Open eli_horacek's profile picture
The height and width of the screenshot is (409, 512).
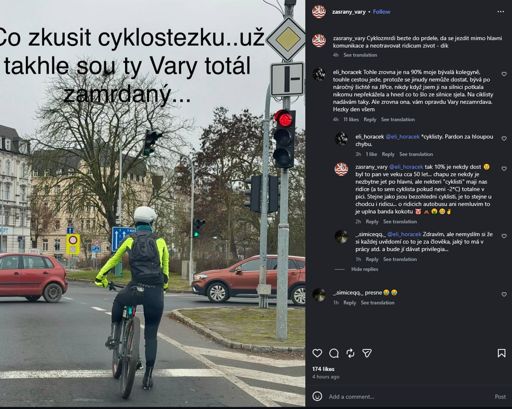319,74
